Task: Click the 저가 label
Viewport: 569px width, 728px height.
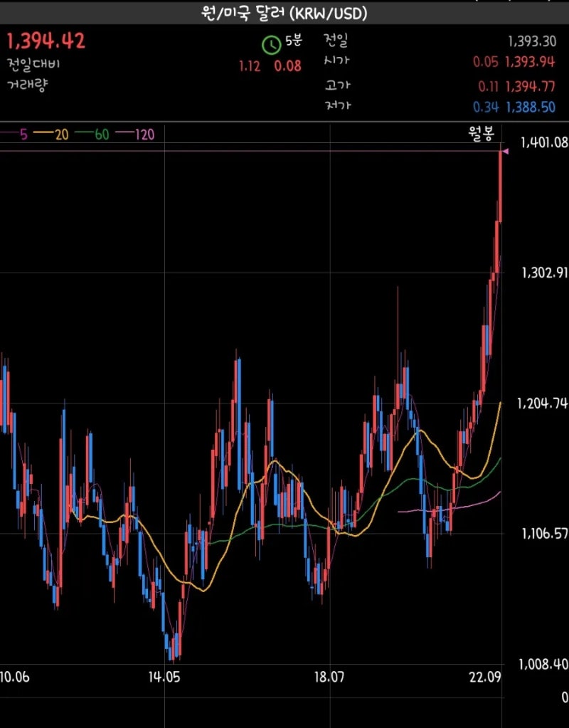Action: [x=338, y=106]
